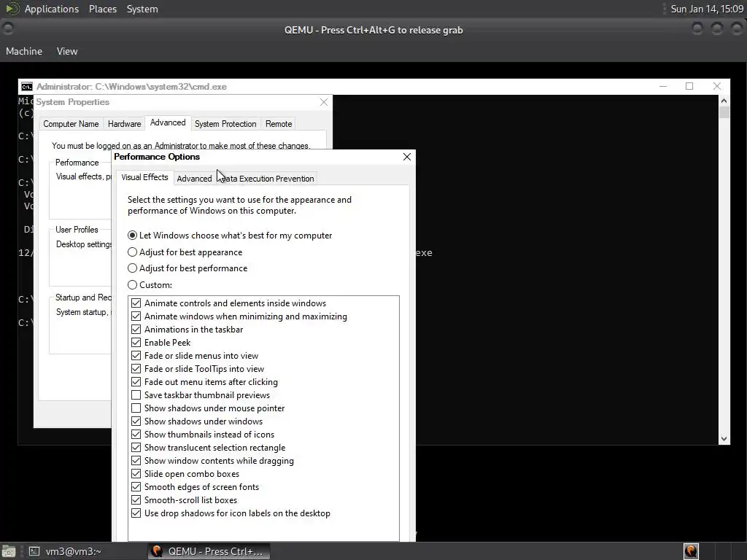Open Advanced tab in Performance Options
Screen dimensions: 747x560
pos(194,179)
